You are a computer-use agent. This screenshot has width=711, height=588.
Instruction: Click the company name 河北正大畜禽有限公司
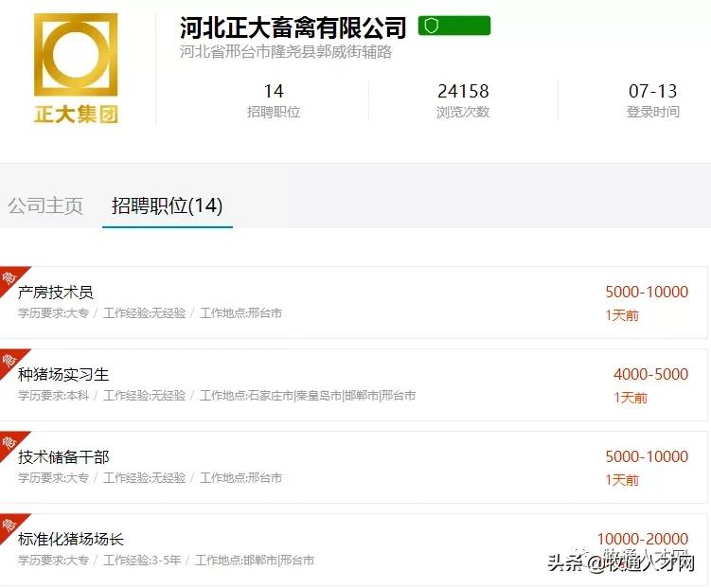coord(293,27)
